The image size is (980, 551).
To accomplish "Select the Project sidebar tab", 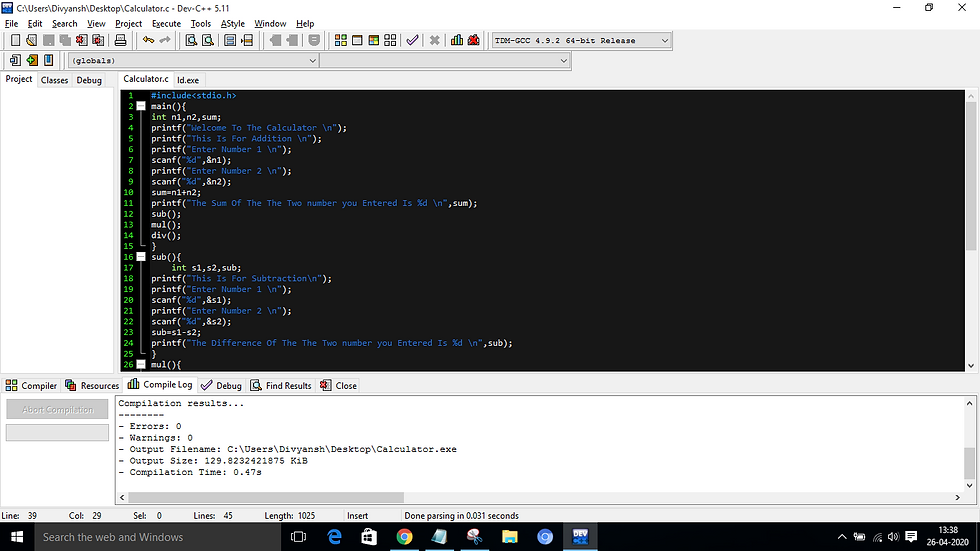I will pos(19,79).
